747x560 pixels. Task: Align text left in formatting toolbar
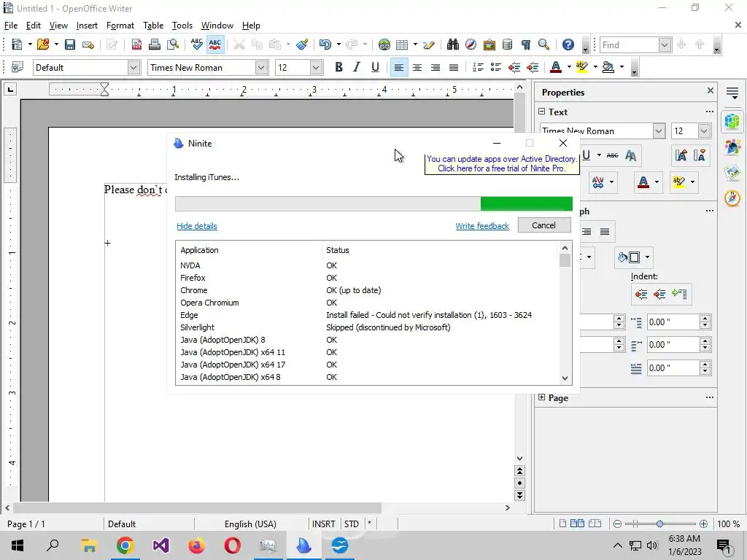(399, 67)
